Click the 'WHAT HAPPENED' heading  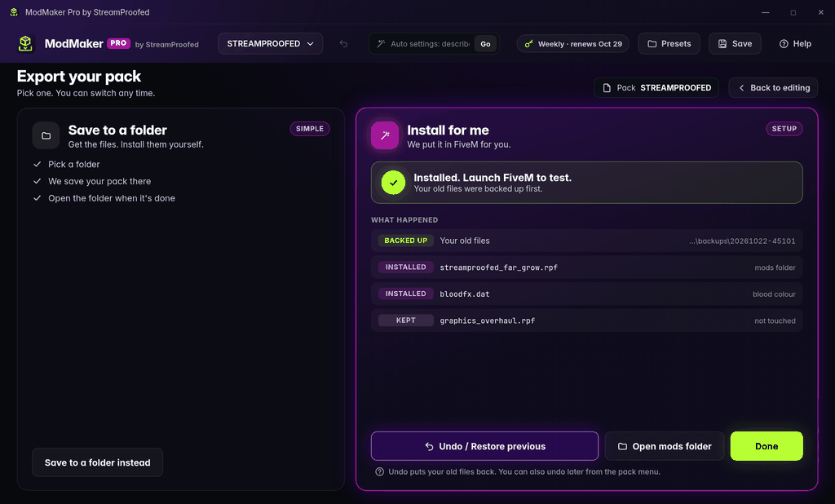click(x=404, y=219)
